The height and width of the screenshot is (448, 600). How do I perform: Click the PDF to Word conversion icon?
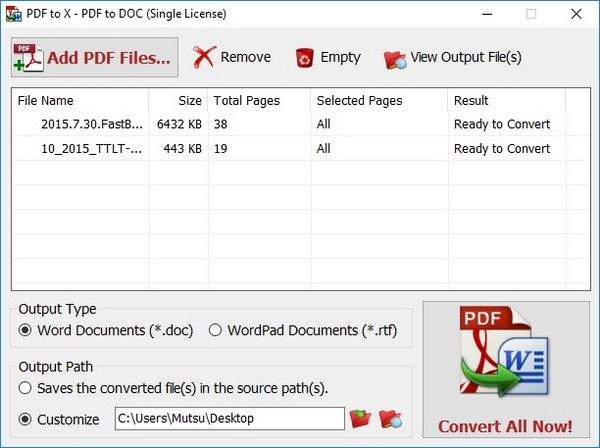tap(504, 351)
